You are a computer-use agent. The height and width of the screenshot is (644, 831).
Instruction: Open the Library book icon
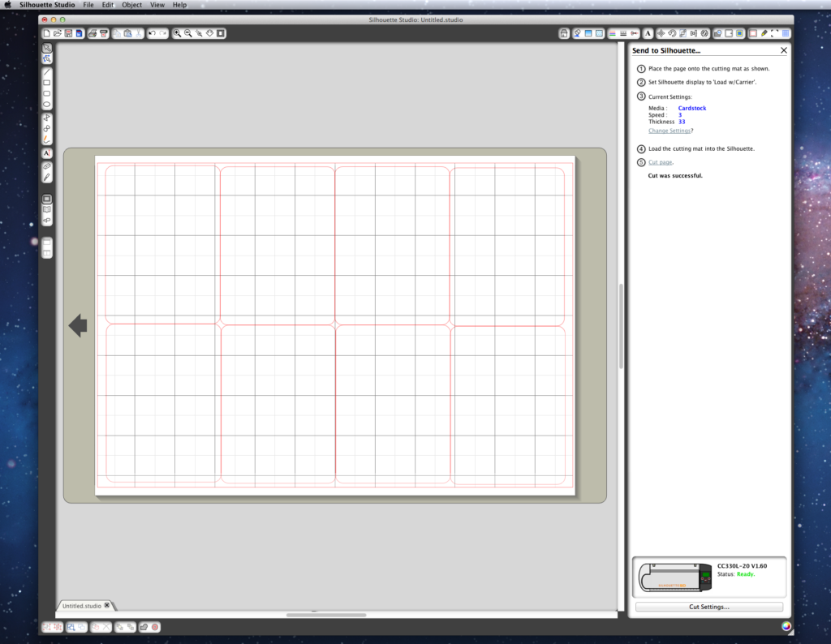(47, 209)
